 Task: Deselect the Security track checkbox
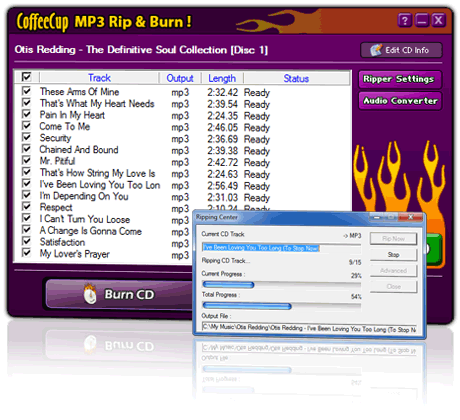(26, 137)
